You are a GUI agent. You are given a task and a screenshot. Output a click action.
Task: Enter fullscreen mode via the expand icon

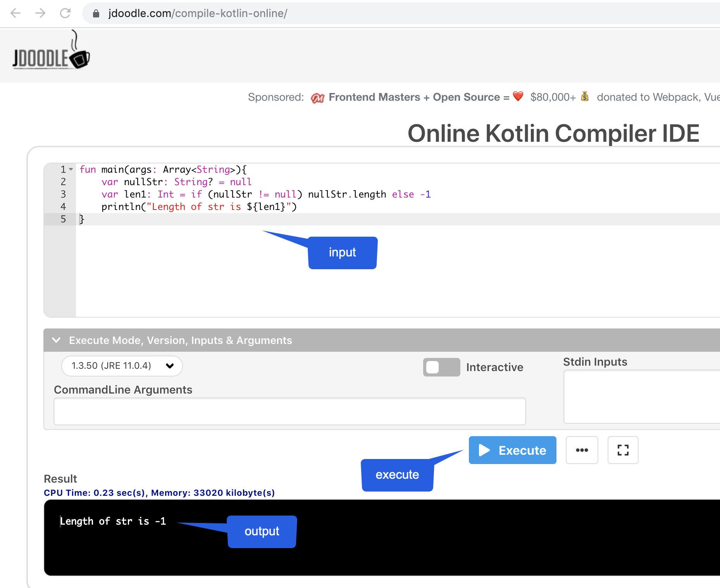(x=622, y=450)
